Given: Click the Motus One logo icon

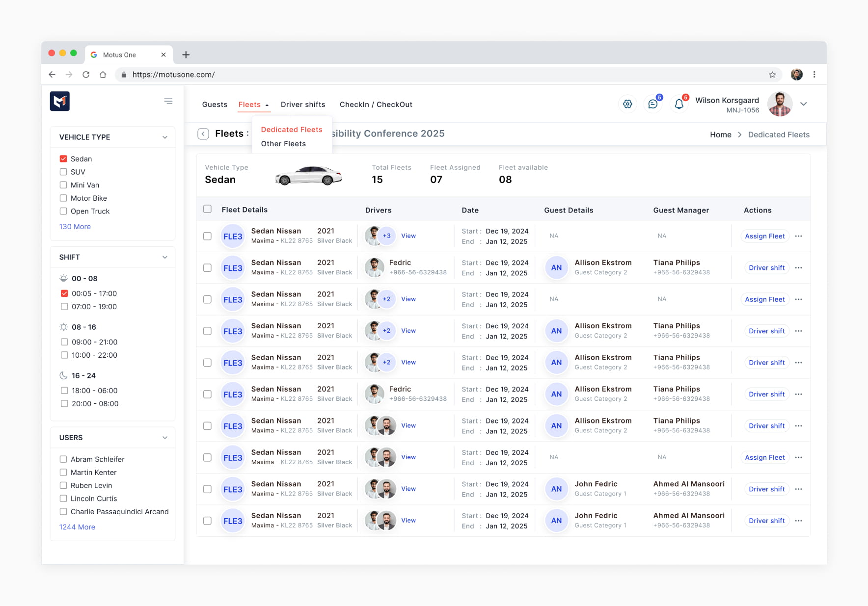Looking at the screenshot, I should (60, 101).
